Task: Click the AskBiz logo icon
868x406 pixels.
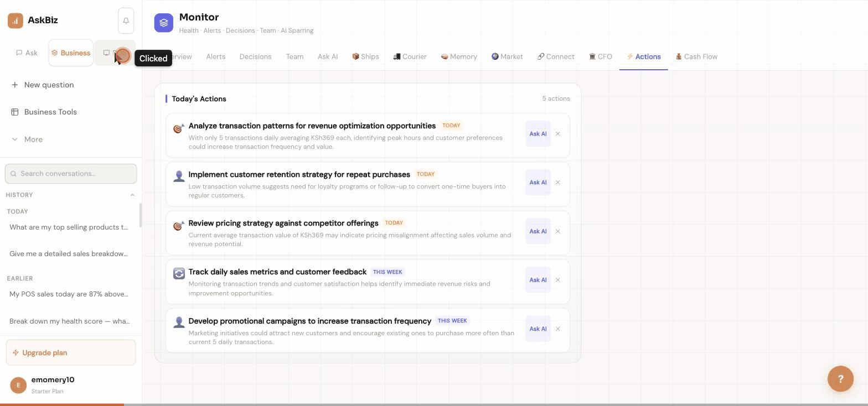Action: (15, 20)
